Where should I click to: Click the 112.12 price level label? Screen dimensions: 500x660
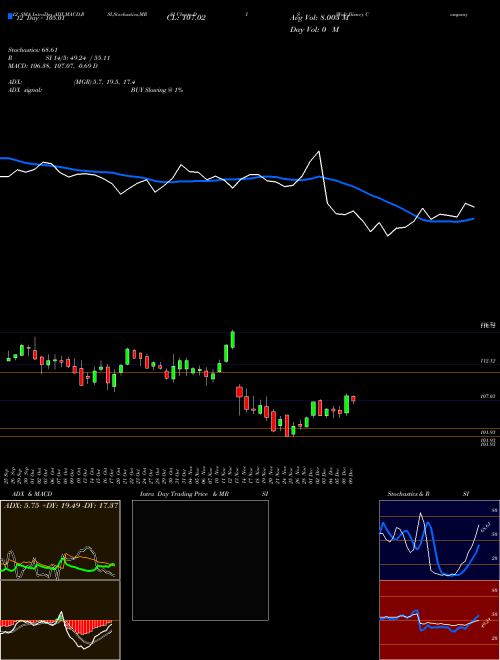point(489,361)
